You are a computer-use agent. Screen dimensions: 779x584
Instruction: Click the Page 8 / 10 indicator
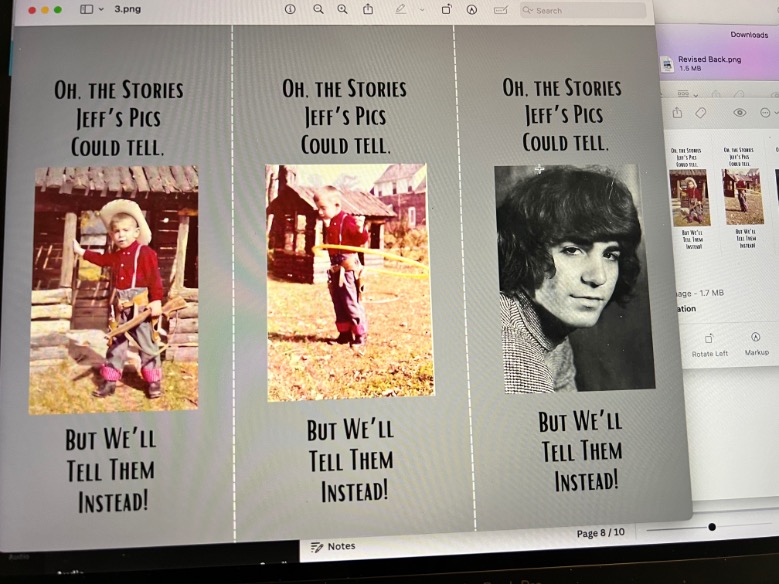(x=601, y=533)
